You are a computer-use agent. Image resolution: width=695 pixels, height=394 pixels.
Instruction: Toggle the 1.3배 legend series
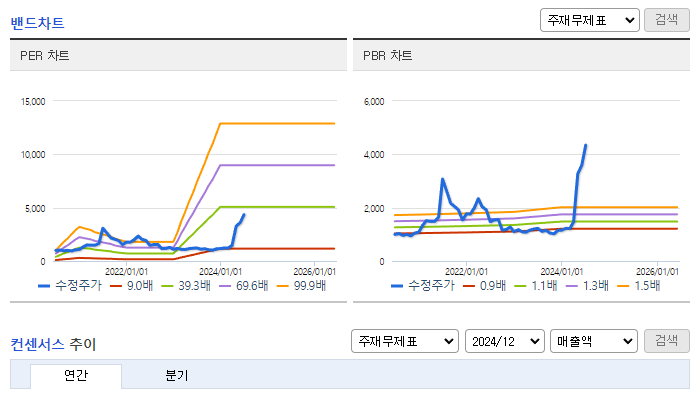click(x=587, y=286)
